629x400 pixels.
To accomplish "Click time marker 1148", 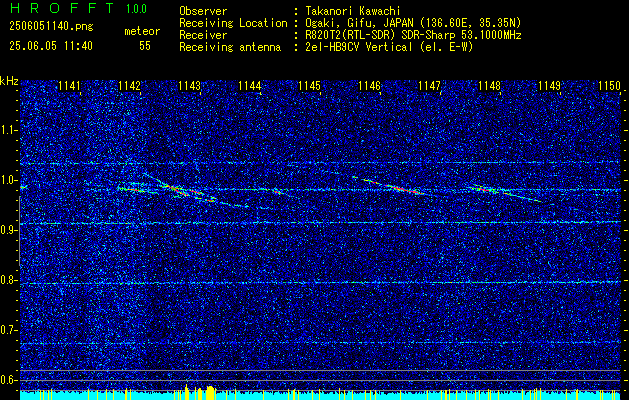I will [x=490, y=86].
